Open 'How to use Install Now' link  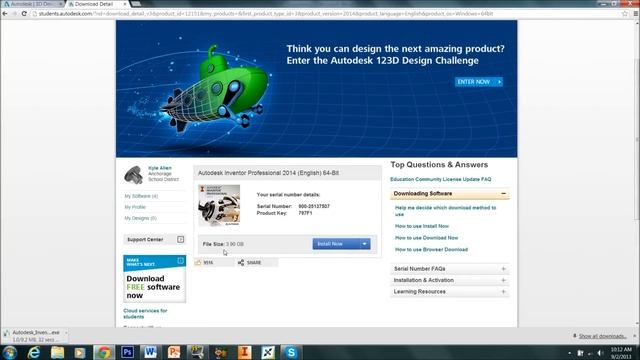pyautogui.click(x=422, y=226)
